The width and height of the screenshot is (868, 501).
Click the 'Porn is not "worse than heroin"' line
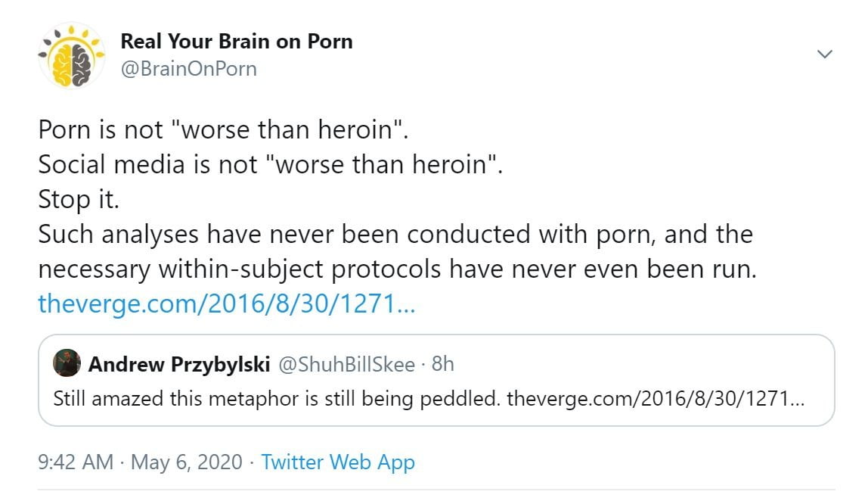tap(223, 130)
